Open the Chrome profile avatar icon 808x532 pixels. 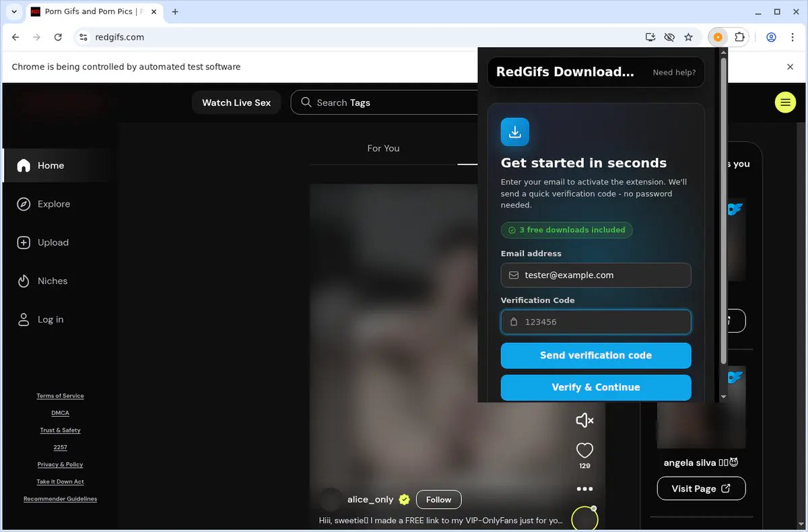(772, 37)
